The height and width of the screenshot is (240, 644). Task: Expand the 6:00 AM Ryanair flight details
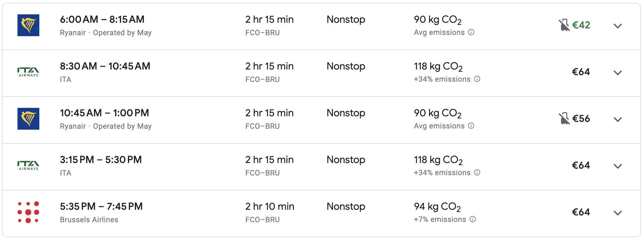tap(617, 26)
